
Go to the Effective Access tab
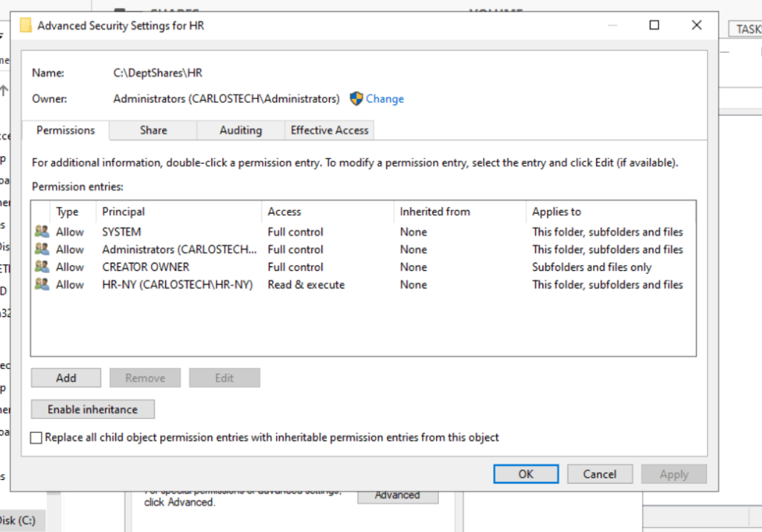(x=329, y=130)
